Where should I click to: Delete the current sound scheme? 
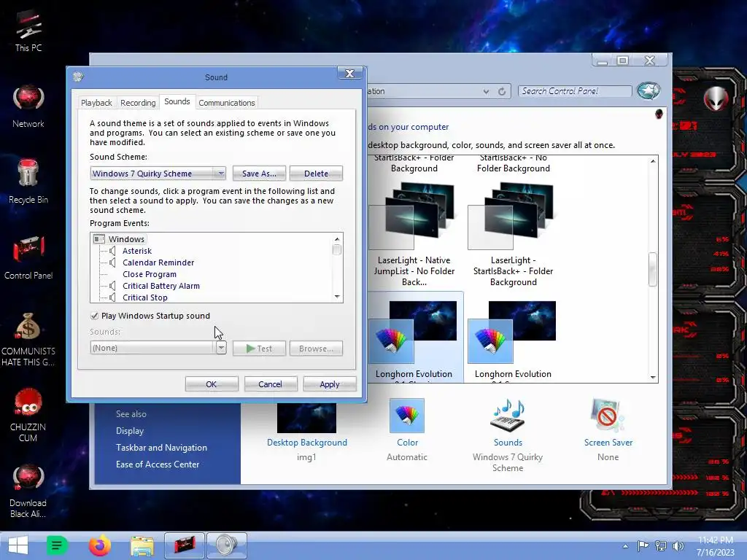[316, 174]
